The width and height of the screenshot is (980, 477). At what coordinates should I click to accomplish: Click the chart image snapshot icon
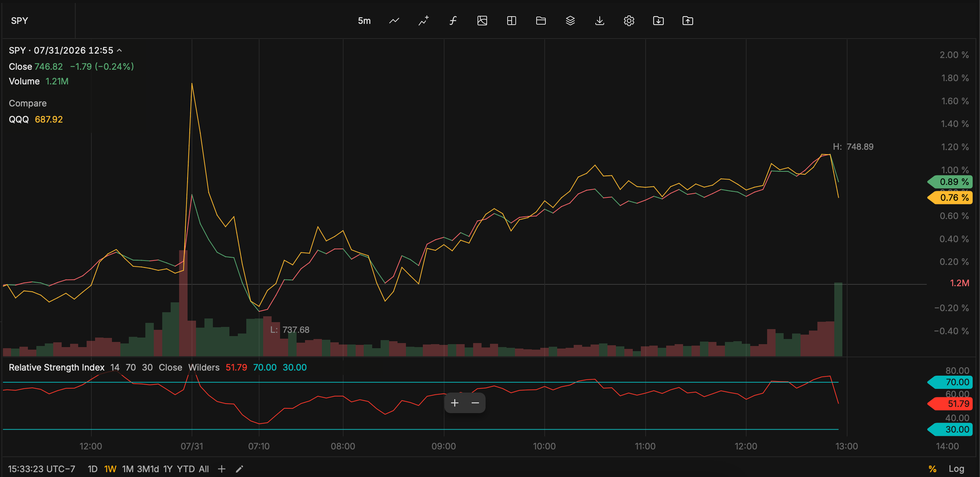tap(482, 21)
